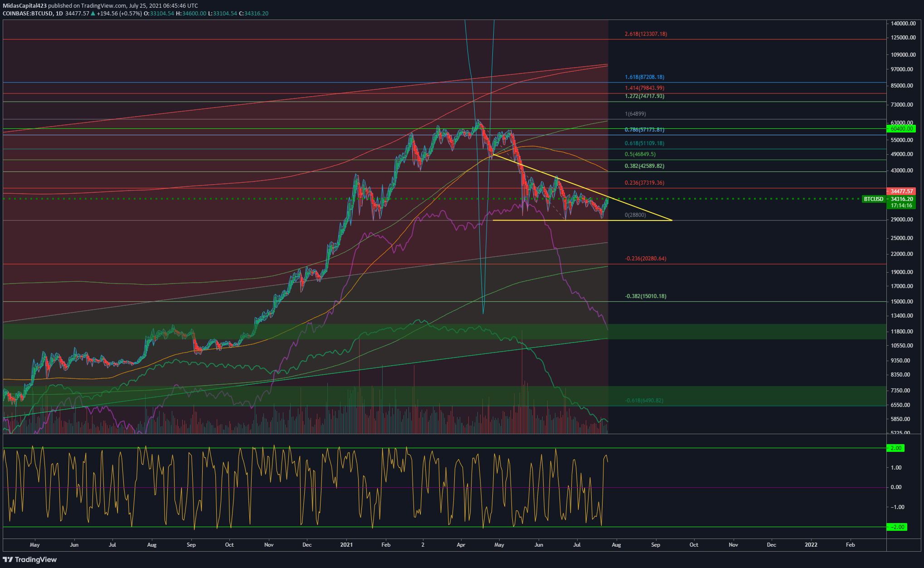Select the -0.236(20280.64) Fibonacci label
Image resolution: width=924 pixels, height=568 pixels.
click(646, 259)
